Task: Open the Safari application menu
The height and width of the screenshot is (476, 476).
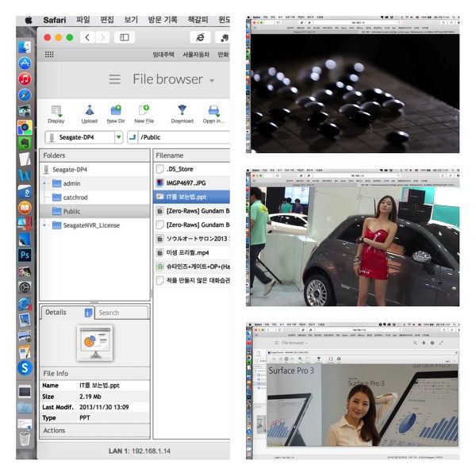Action: pyautogui.click(x=54, y=20)
